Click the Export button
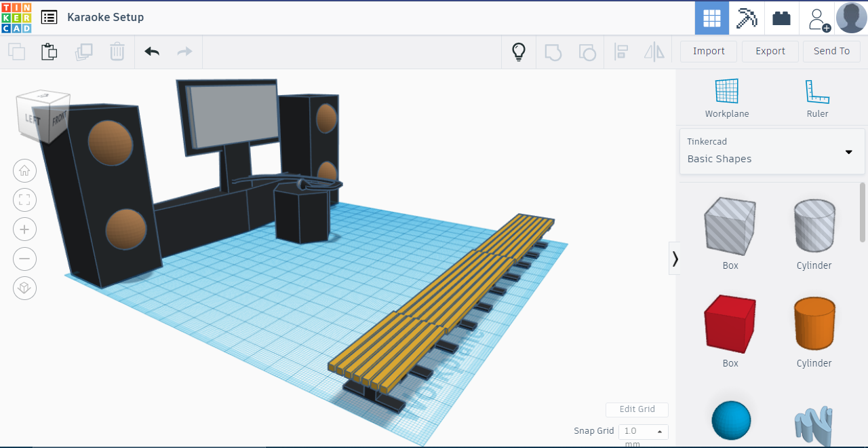This screenshot has width=868, height=448. tap(770, 51)
